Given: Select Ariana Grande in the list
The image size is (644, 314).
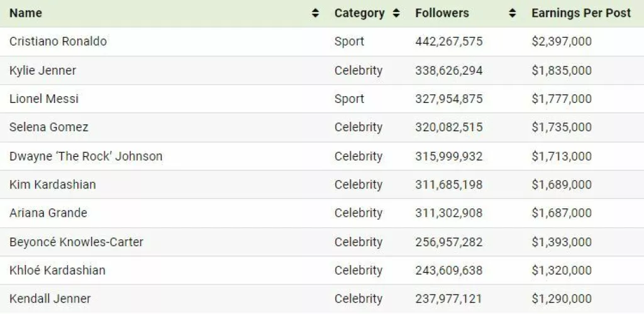Looking at the screenshot, I should click(48, 213).
